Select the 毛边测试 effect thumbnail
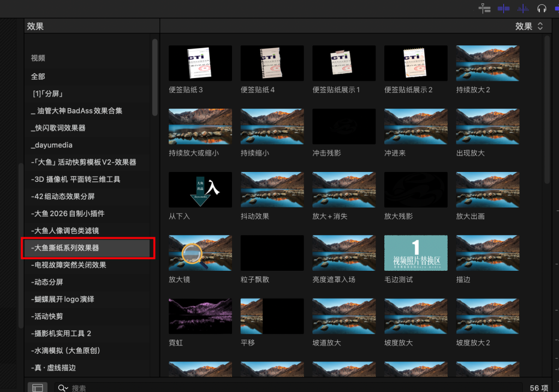 pyautogui.click(x=415, y=253)
